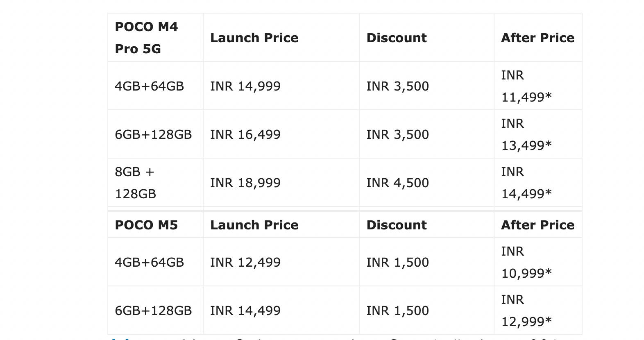
Task: Click the POCO M5 header cell
Action: coord(146,225)
